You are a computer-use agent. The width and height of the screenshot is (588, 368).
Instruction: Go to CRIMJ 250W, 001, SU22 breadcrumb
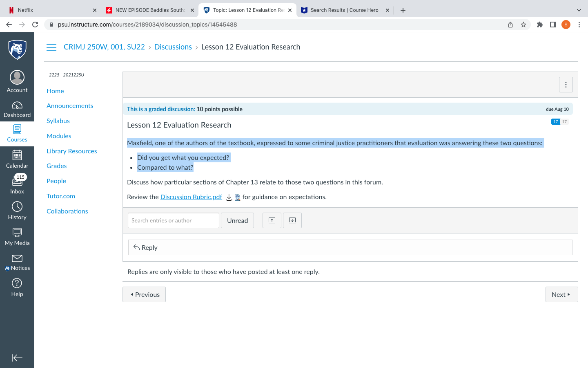(104, 47)
